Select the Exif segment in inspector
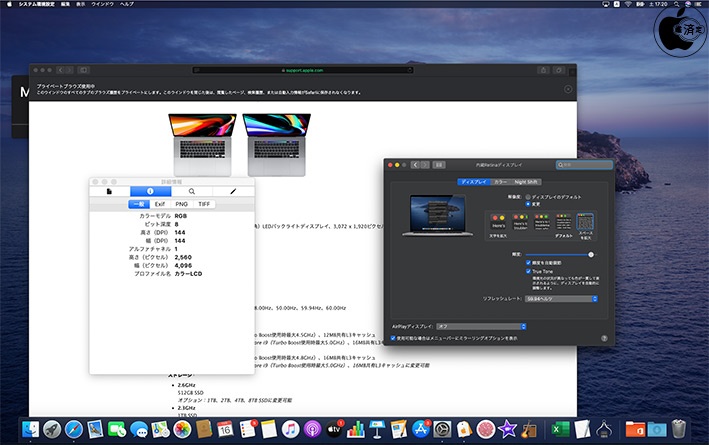 (160, 204)
